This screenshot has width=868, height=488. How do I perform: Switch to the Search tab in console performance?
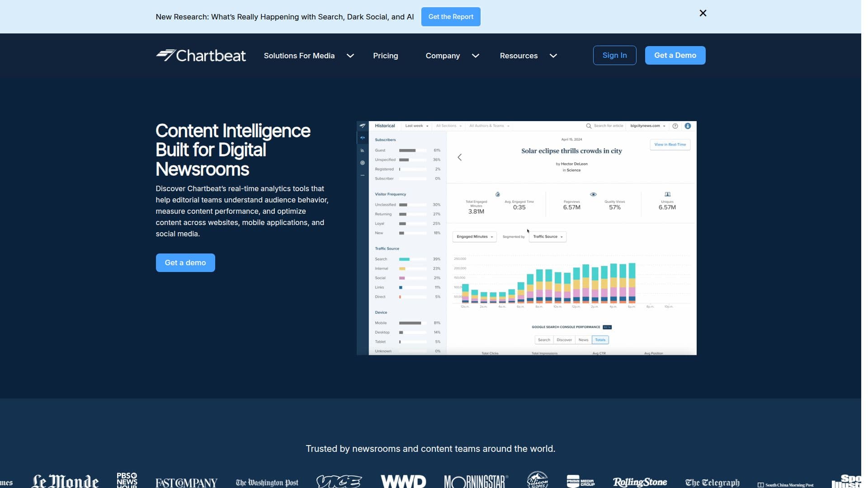tap(544, 340)
